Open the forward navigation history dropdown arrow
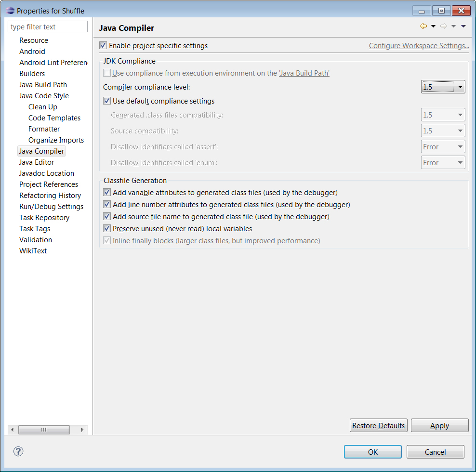Screen dimensions: 476x472 (x=453, y=26)
